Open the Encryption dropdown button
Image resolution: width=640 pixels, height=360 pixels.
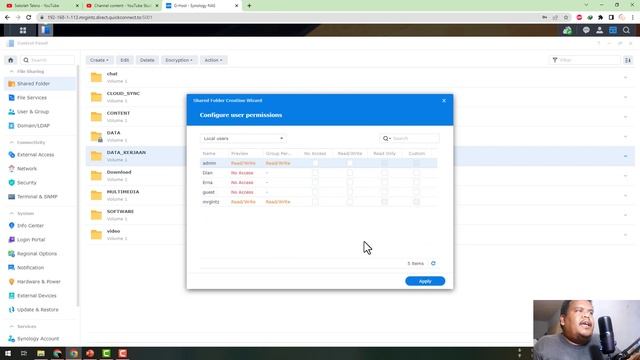(x=179, y=60)
